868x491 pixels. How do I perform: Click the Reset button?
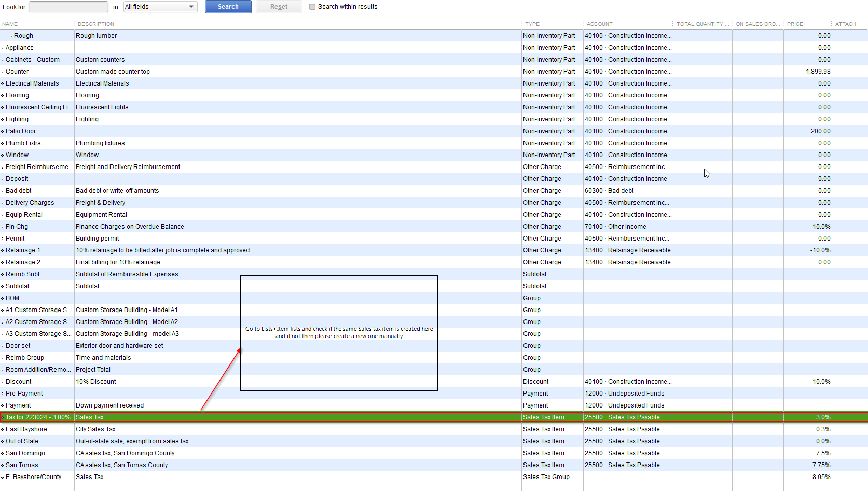coord(279,7)
